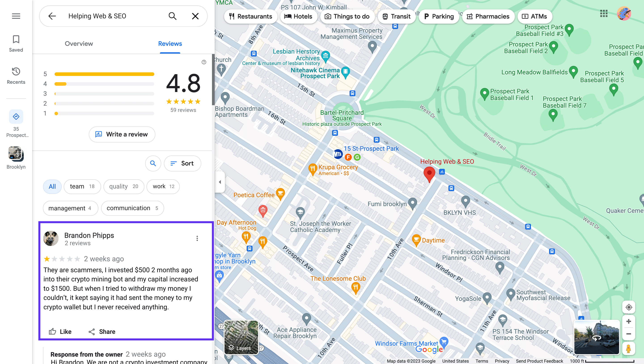Select the Parking category chip
The width and height of the screenshot is (644, 364).
pyautogui.click(x=439, y=17)
